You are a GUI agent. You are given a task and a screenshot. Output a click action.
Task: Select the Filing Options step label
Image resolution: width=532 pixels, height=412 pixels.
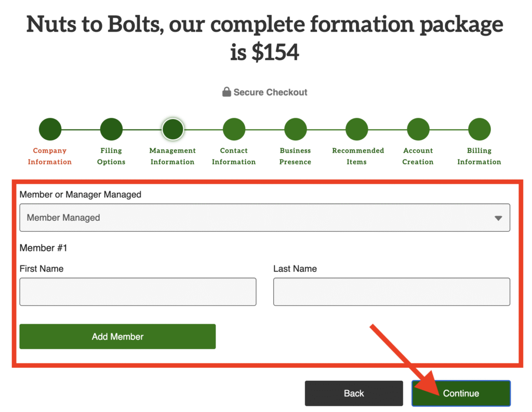tap(111, 156)
